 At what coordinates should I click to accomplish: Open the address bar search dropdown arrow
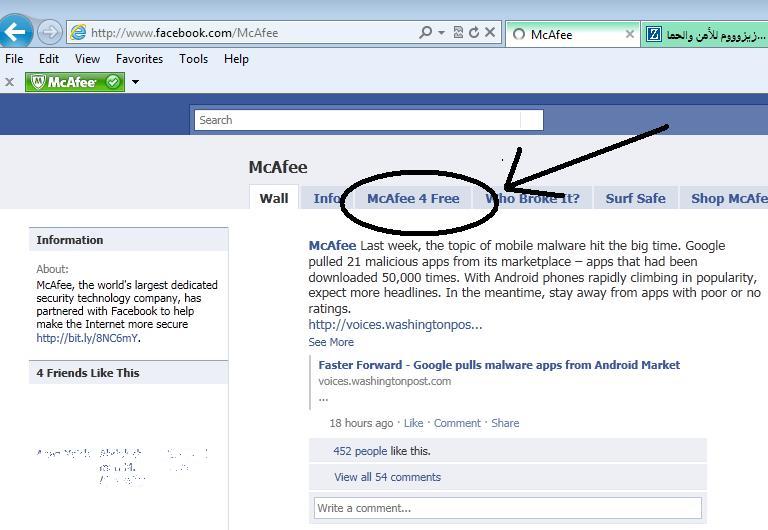click(441, 33)
